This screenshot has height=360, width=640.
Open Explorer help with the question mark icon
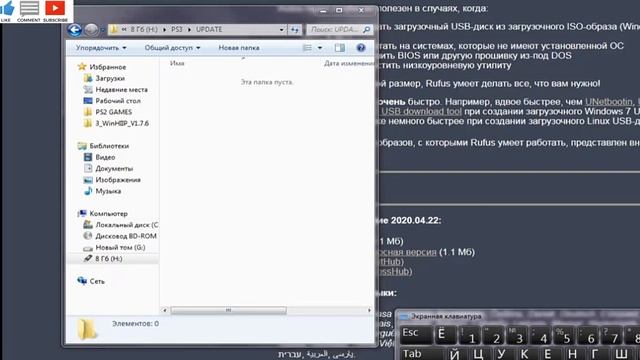tap(361, 48)
